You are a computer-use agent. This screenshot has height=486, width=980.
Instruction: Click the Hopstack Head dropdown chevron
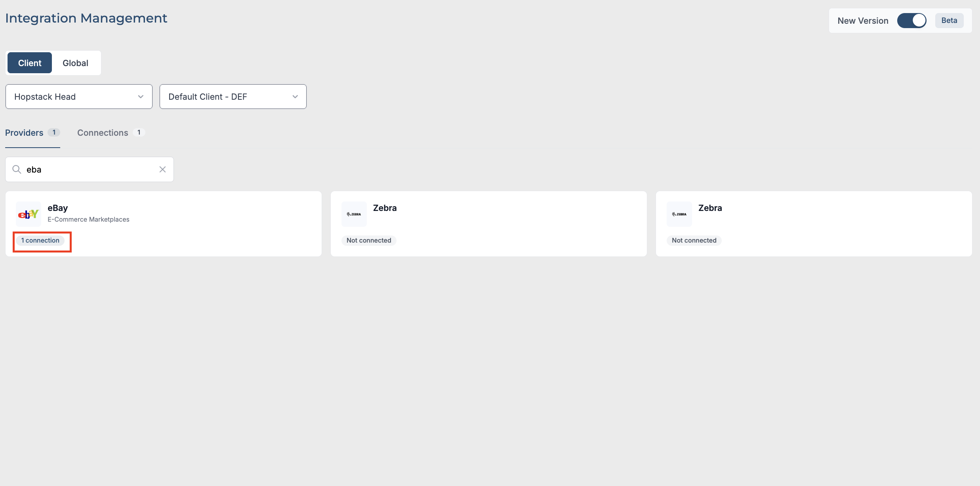pos(141,97)
